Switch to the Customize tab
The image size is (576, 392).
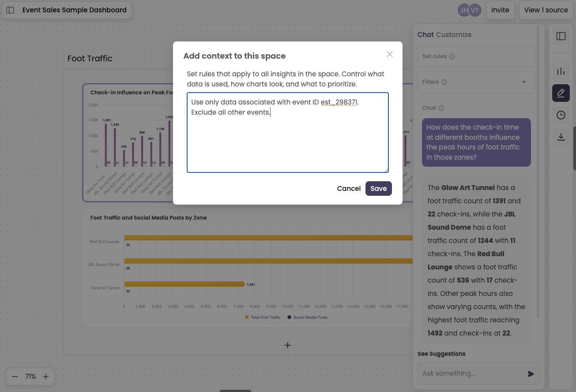[454, 34]
